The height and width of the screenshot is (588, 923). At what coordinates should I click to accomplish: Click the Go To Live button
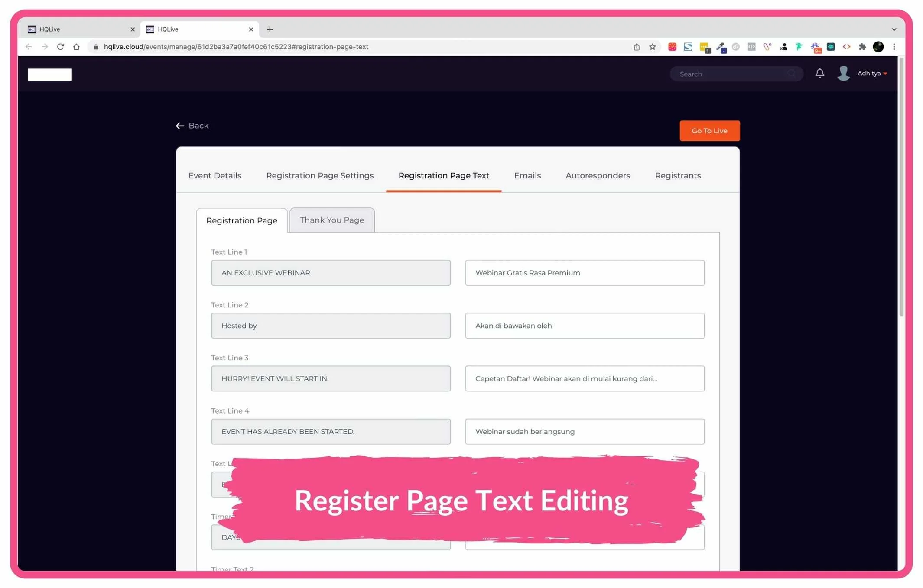coord(709,131)
